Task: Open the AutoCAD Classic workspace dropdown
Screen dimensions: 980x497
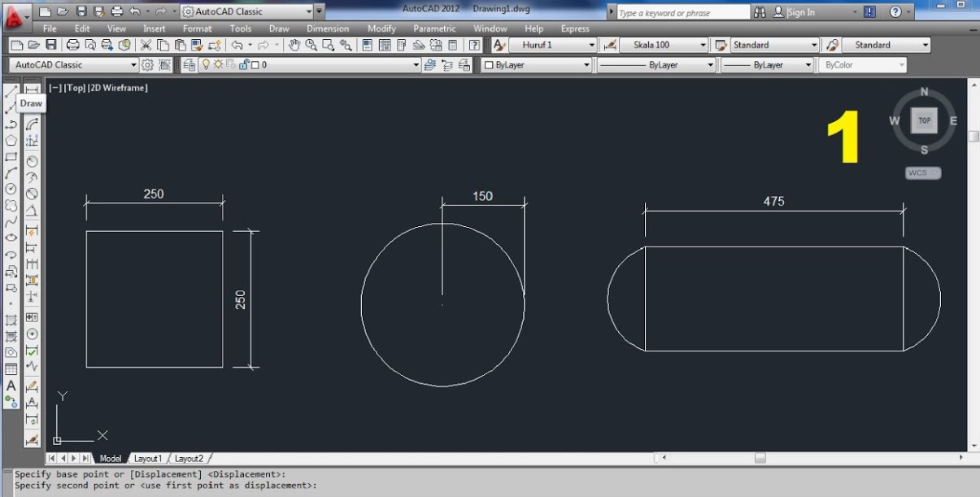Action: click(307, 11)
